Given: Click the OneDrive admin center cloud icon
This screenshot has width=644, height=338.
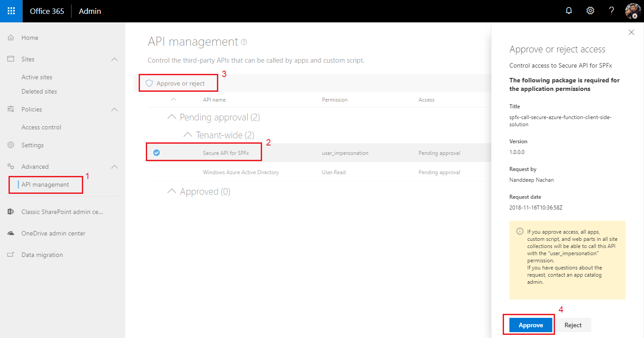Looking at the screenshot, I should pyautogui.click(x=11, y=233).
